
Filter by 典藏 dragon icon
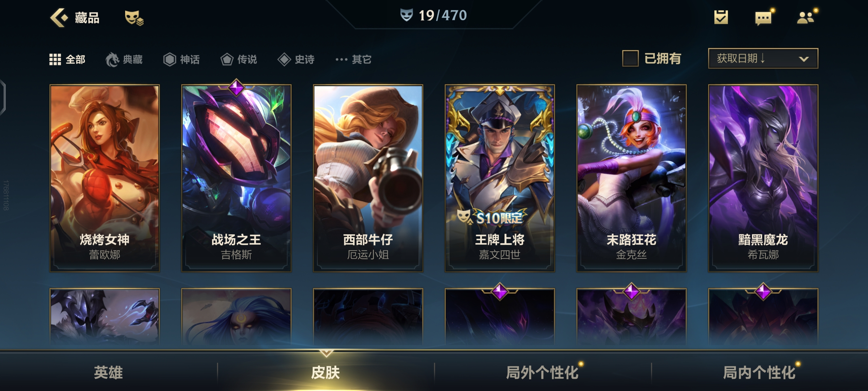click(124, 59)
